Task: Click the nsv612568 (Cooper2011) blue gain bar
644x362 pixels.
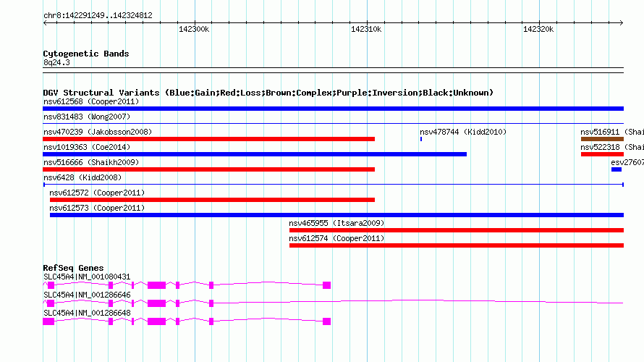Action: (333, 109)
